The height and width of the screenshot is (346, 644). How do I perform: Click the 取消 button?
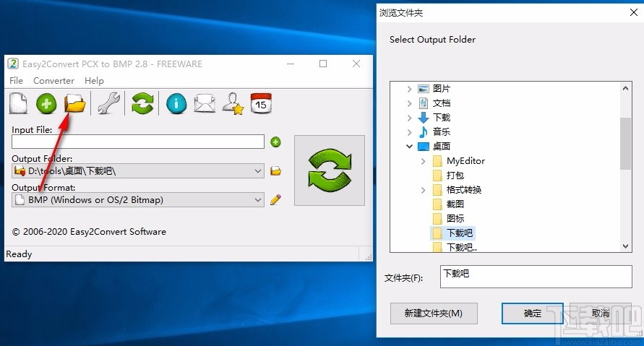pos(600,313)
